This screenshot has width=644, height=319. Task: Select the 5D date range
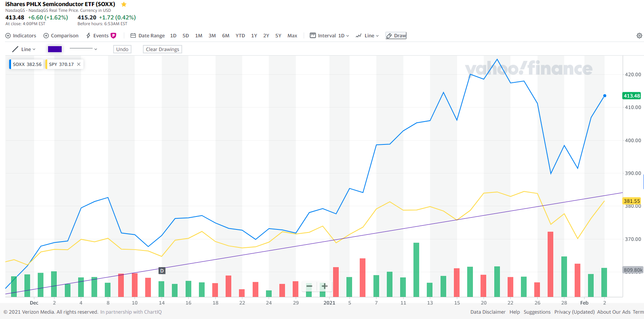pyautogui.click(x=186, y=35)
